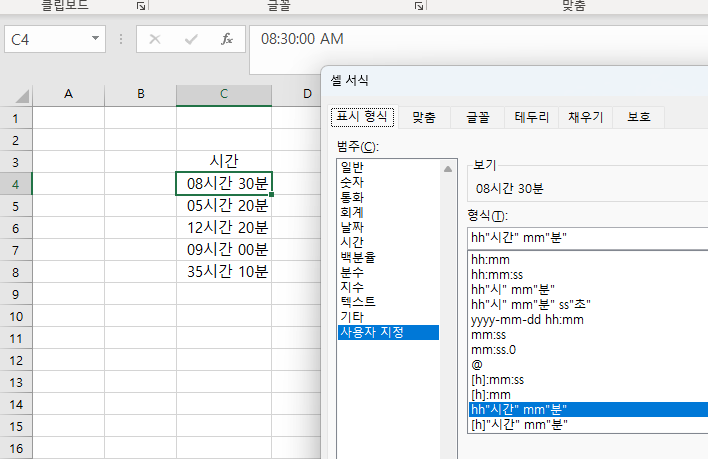Choose mm:ss format
708x459 pixels.
tap(589, 334)
